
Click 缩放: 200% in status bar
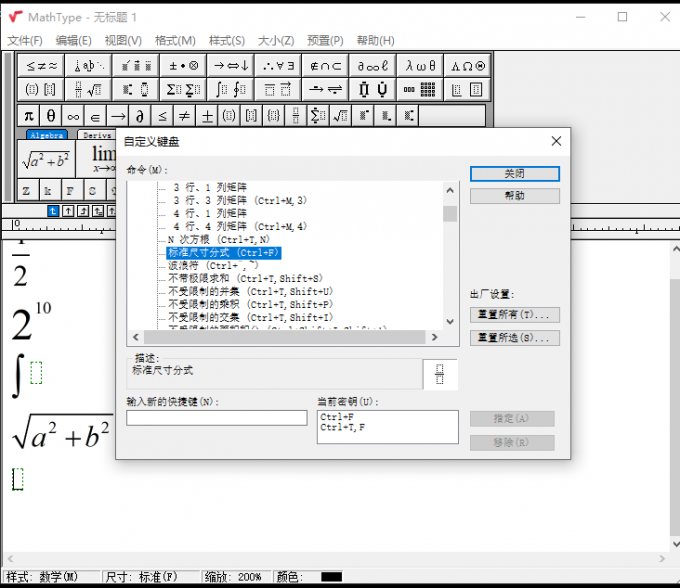point(233,577)
